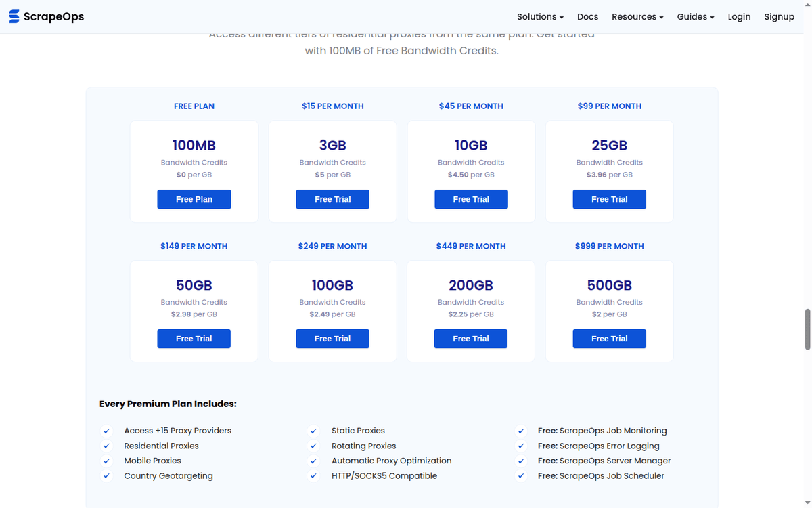
Task: Click the $2.49 per GB price
Action: tap(332, 314)
